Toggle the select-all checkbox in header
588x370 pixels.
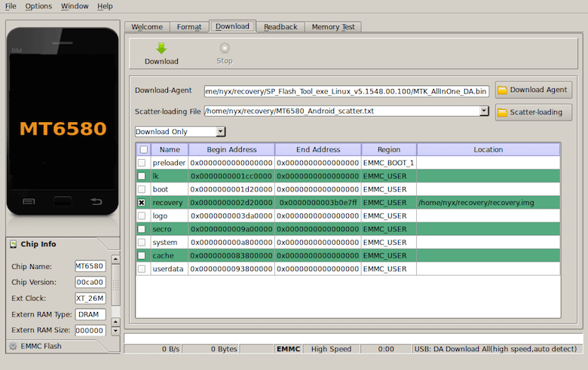(x=144, y=149)
